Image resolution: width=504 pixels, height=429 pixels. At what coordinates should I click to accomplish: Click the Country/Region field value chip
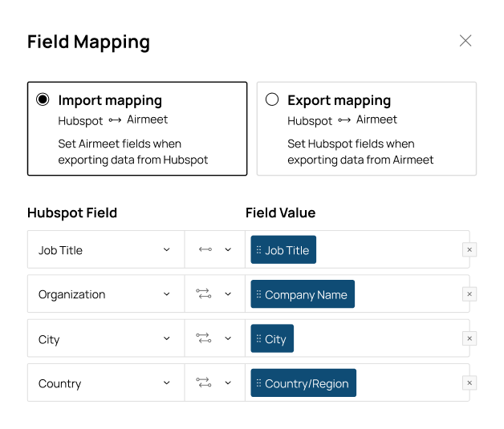[303, 382]
